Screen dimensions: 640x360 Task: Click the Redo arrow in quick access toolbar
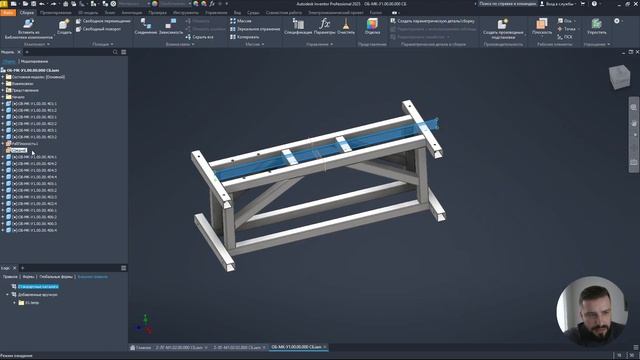(x=53, y=4)
